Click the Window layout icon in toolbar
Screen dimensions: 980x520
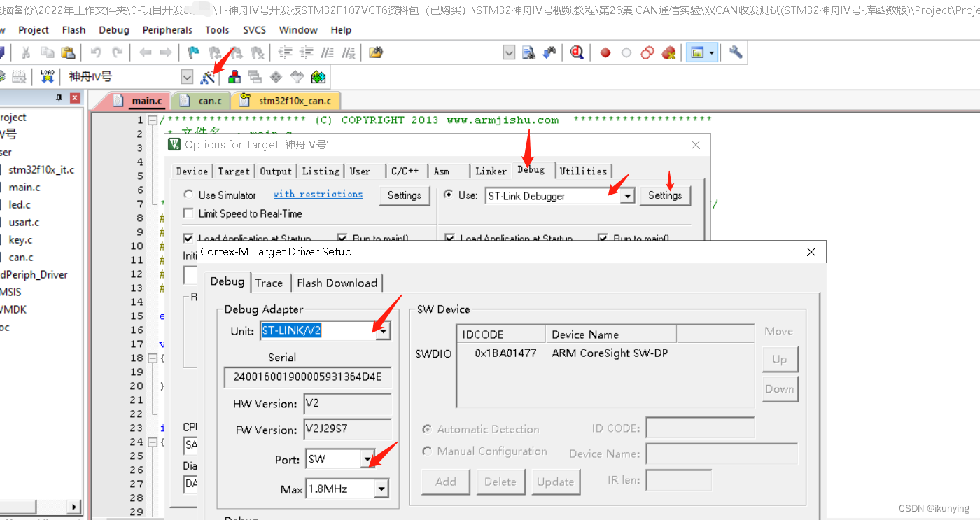(697, 52)
